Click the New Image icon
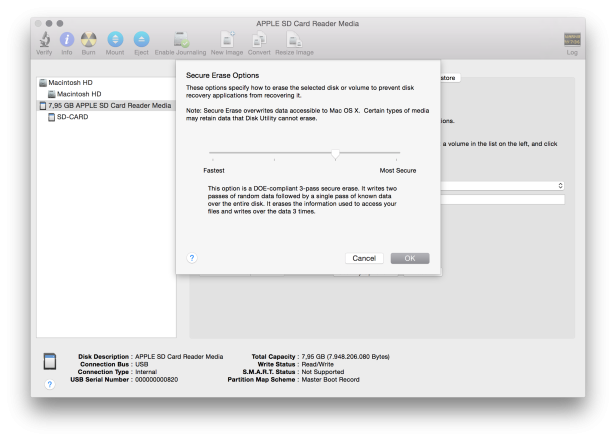The image size is (616, 441). coord(227,39)
